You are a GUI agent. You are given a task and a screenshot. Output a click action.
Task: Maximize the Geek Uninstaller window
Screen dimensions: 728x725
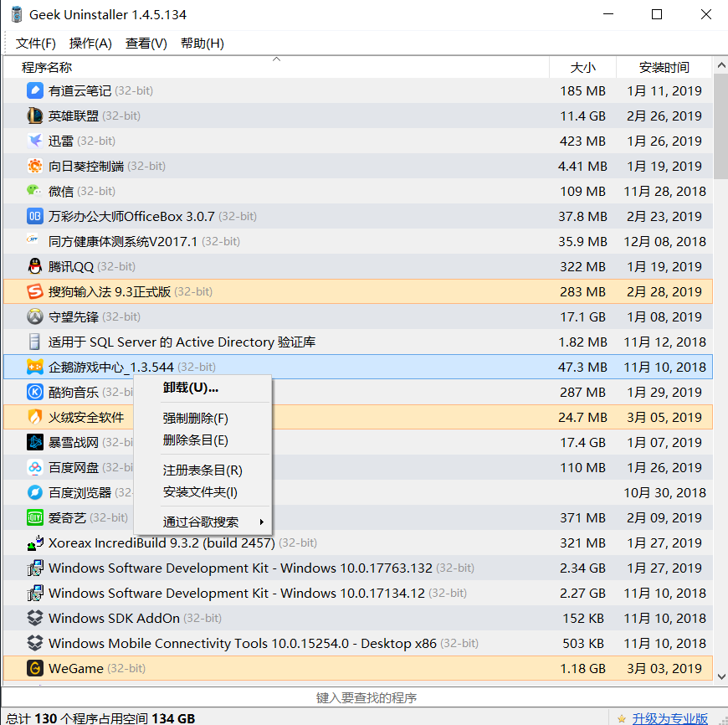pyautogui.click(x=657, y=14)
